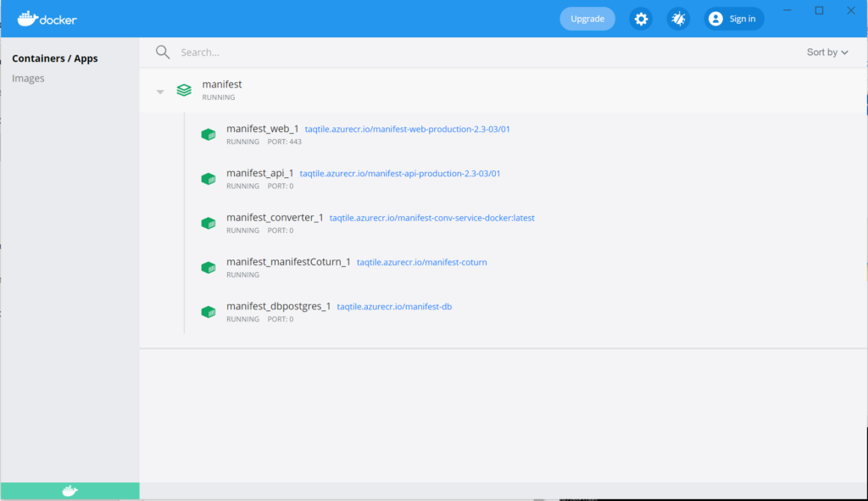Viewport: 868px width, 501px height.
Task: Open manifest-api-production image link
Action: (x=400, y=173)
